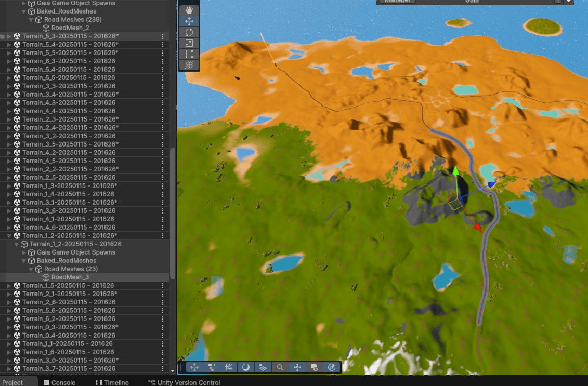Choose the Scale tool

point(189,43)
